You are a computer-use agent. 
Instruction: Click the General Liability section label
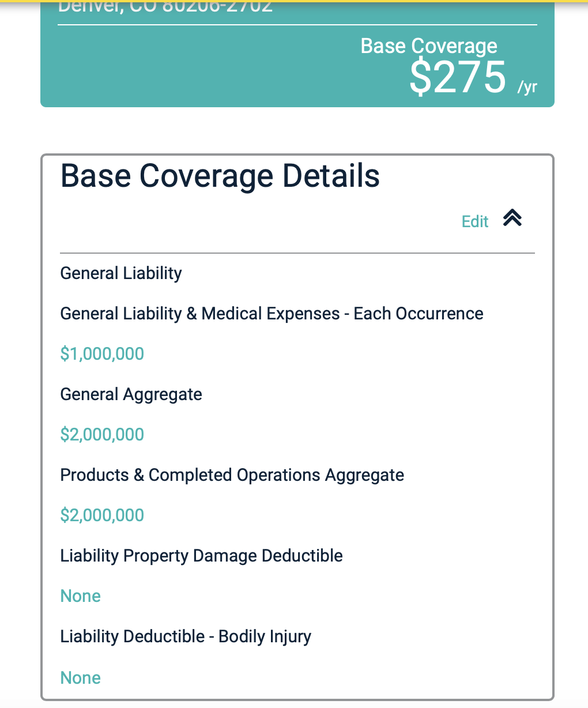pyautogui.click(x=121, y=273)
